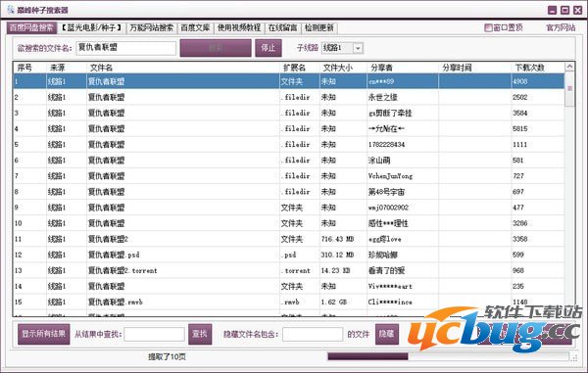Click the 提取了10页 status text
Viewport: 588px width, 373px height.
pos(167,356)
